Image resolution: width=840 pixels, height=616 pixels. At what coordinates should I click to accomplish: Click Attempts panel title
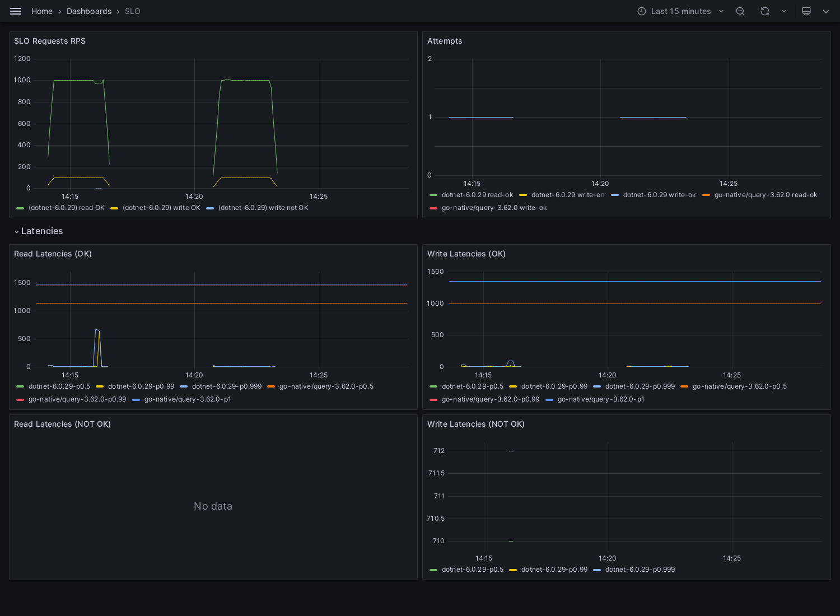coord(445,41)
